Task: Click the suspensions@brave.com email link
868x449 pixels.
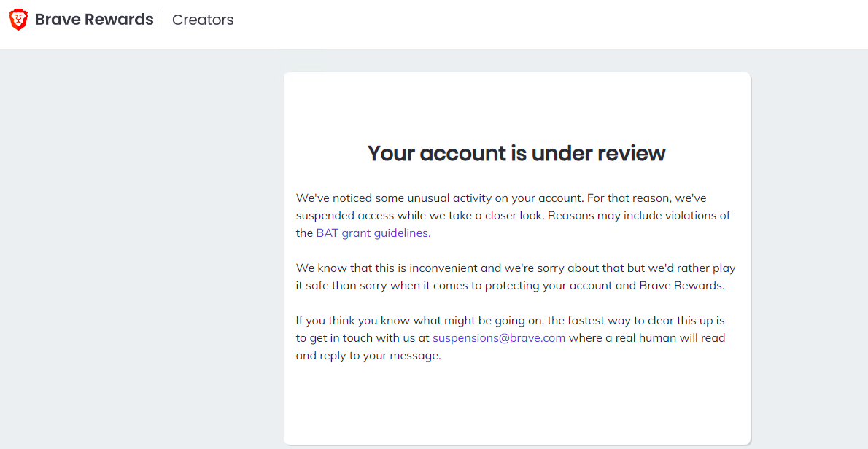Action: click(499, 338)
